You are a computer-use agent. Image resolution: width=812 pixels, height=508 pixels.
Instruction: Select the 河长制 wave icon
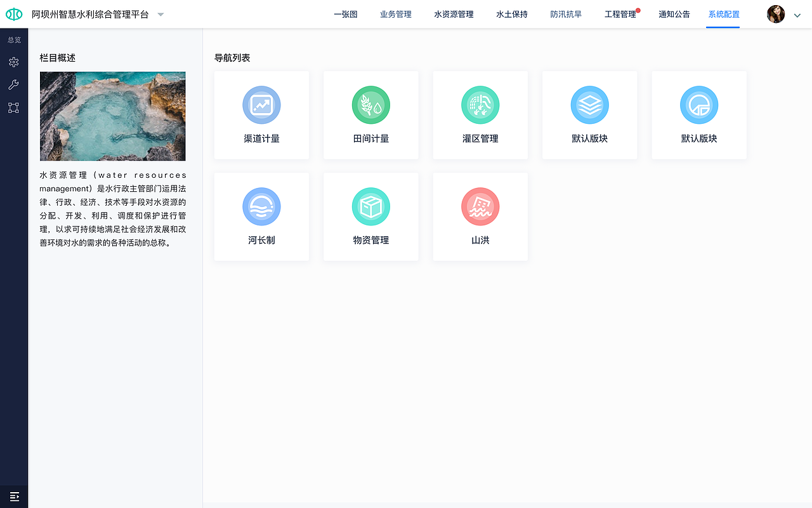click(x=261, y=206)
